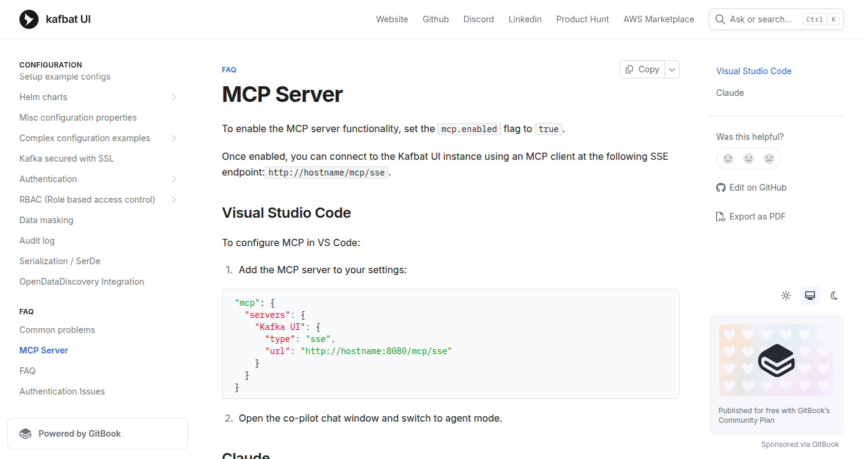The width and height of the screenshot is (868, 459).
Task: Expand Complex configuration examples chevron
Action: pyautogui.click(x=174, y=138)
